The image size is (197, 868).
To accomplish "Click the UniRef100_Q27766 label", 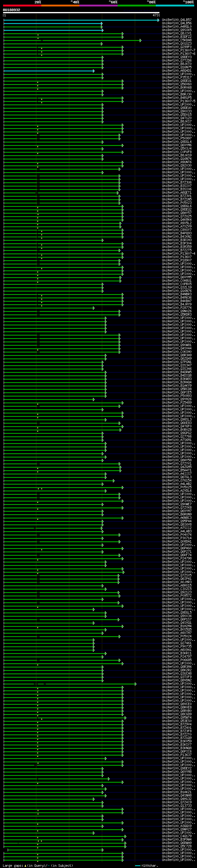I will (177, 437).
